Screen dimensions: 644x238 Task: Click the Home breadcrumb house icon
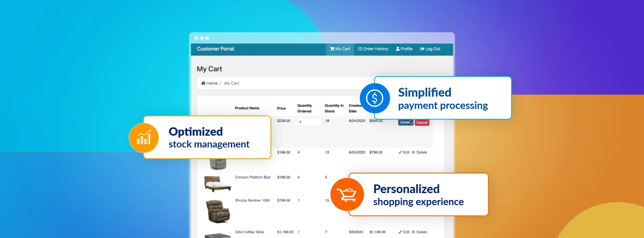(203, 83)
